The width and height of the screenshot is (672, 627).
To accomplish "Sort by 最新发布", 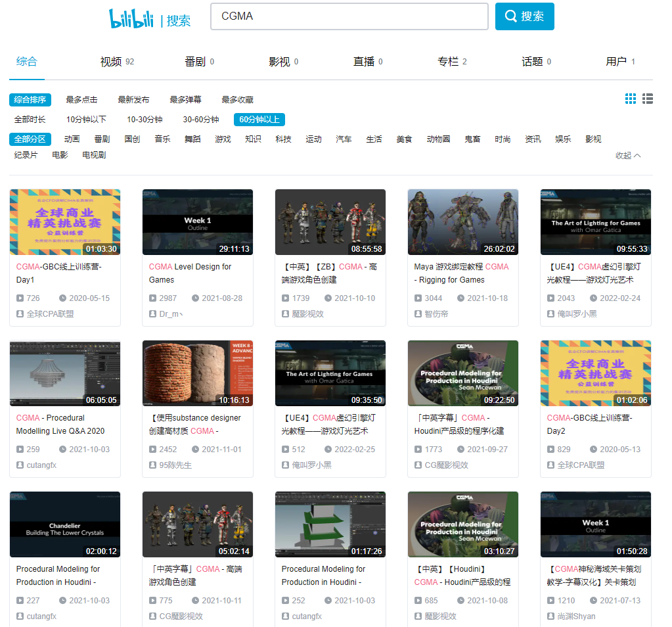I will 134,99.
